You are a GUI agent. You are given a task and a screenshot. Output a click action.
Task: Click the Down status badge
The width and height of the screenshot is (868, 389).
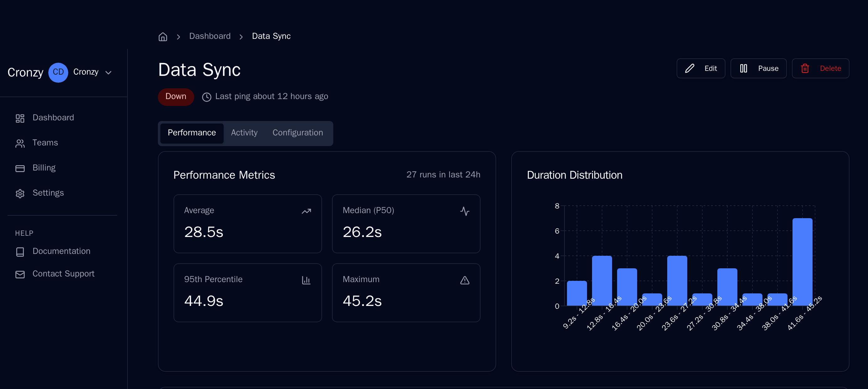click(175, 97)
